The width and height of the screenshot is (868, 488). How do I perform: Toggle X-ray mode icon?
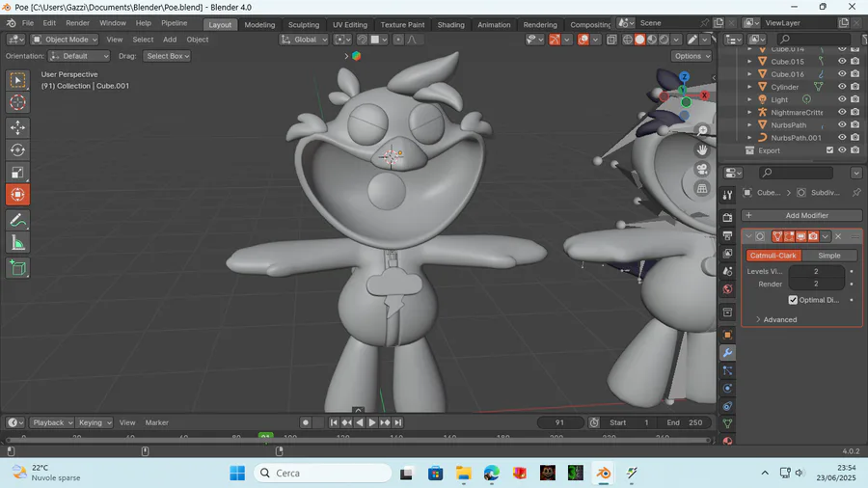pos(611,40)
